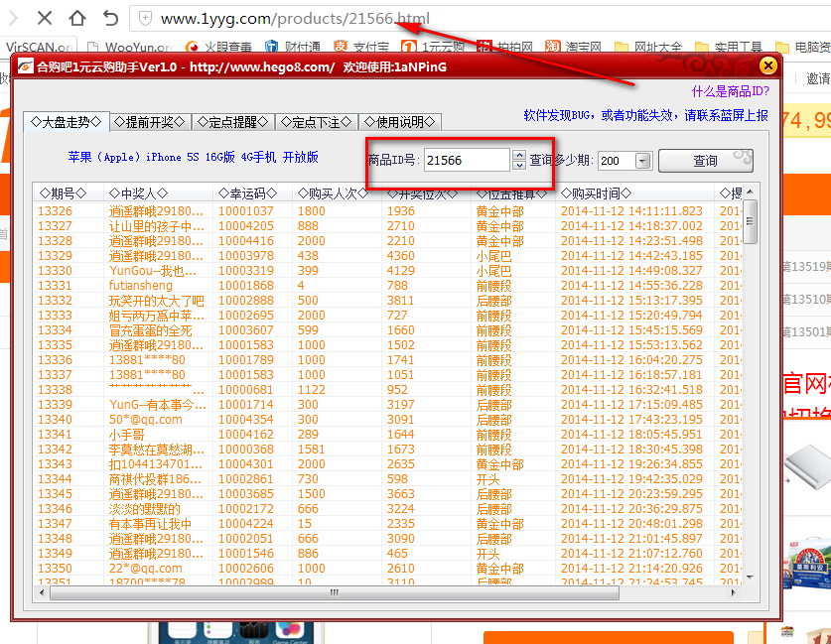Go to the browser home page icon
This screenshot has height=644, width=831.
77,18
